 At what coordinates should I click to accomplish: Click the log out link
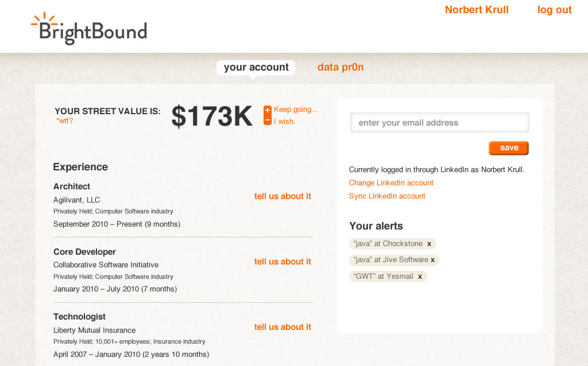point(554,10)
